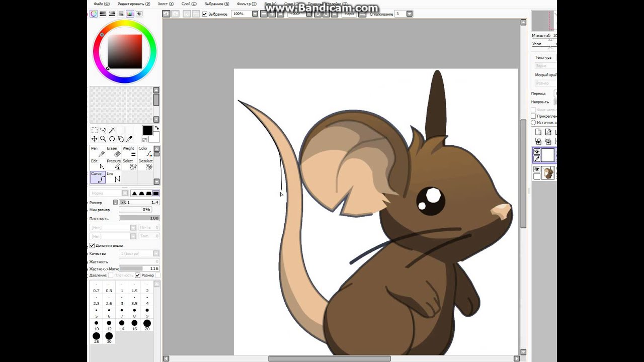The image size is (644, 362).
Task: Select brush size 5 preset
Action: tap(96, 313)
